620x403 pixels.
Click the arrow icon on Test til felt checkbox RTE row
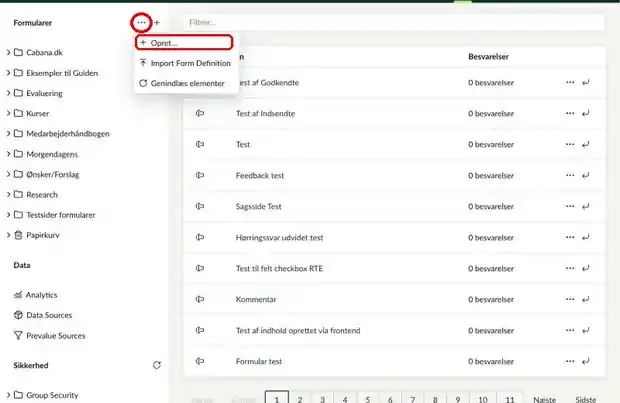coord(586,268)
